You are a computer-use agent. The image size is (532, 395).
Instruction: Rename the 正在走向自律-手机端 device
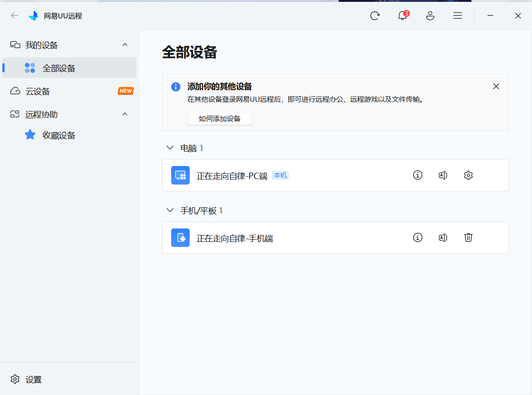(x=443, y=238)
